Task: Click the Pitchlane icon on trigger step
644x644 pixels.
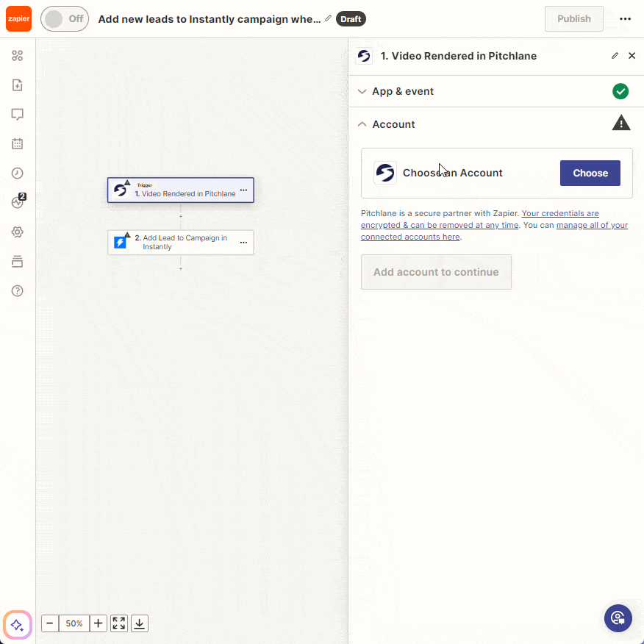Action: click(120, 190)
